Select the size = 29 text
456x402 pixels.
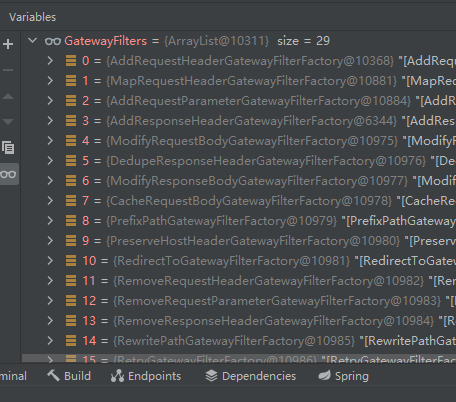(x=303, y=41)
